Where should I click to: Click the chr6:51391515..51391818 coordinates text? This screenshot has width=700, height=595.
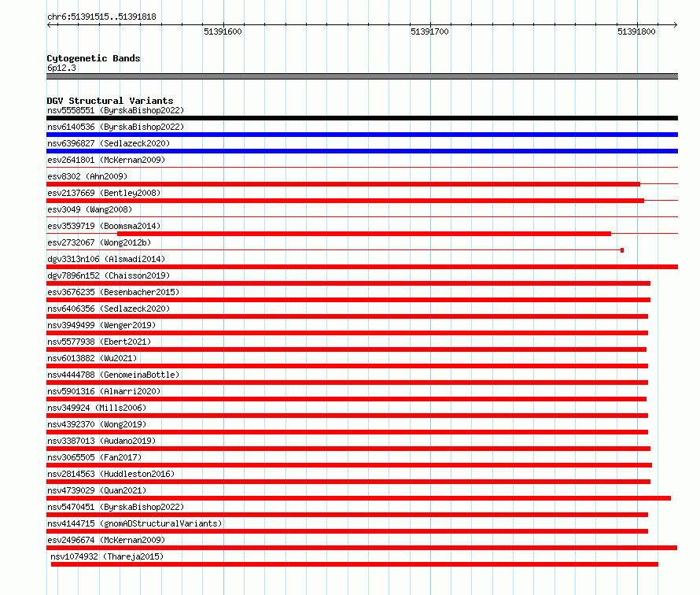point(101,17)
